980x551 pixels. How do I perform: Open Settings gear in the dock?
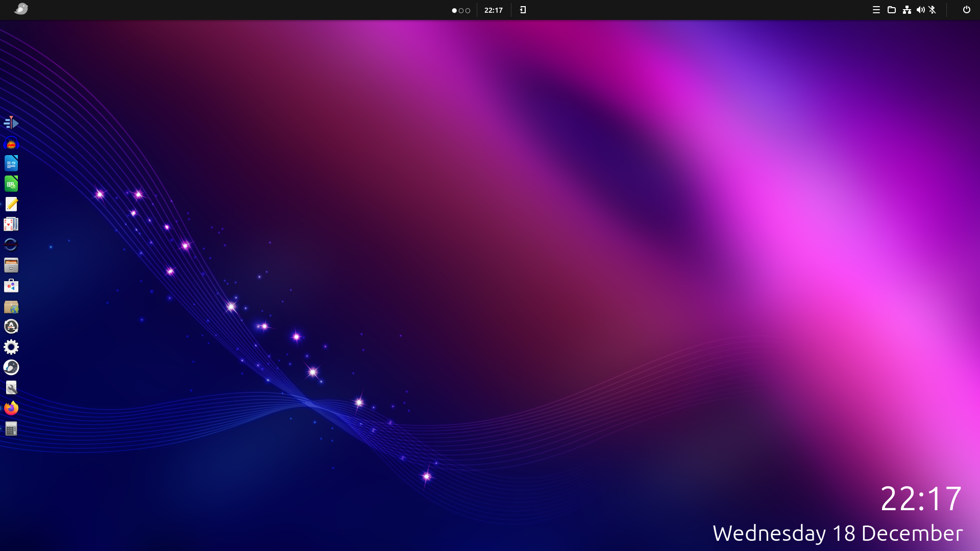tap(11, 347)
